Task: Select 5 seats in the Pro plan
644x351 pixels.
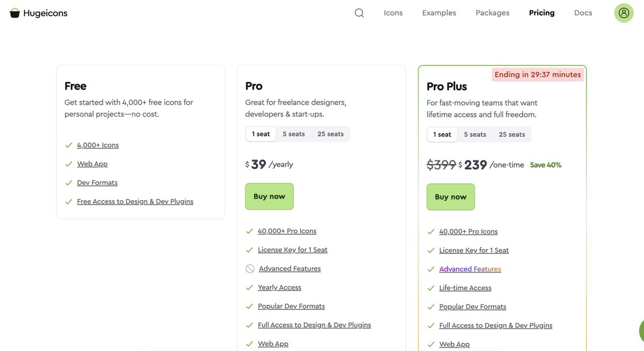Action: pyautogui.click(x=294, y=134)
